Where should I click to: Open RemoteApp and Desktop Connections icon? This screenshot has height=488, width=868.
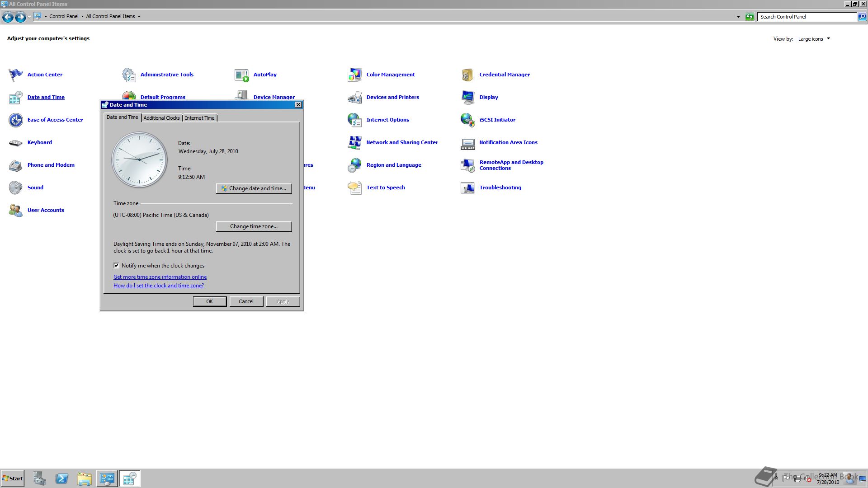[468, 165]
